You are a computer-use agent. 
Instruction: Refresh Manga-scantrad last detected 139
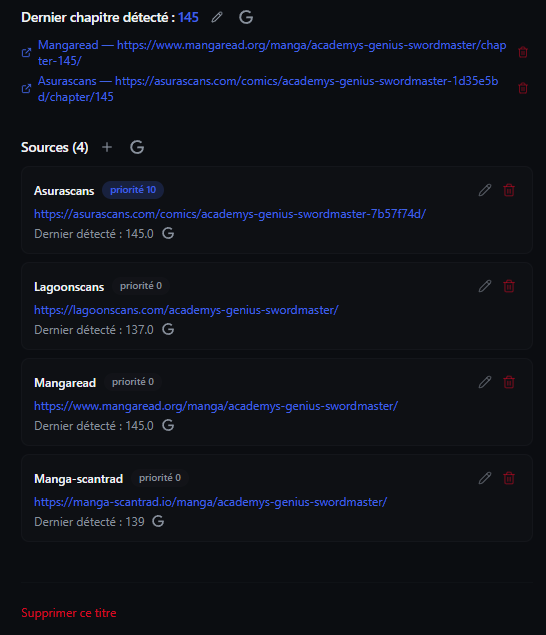tap(158, 521)
